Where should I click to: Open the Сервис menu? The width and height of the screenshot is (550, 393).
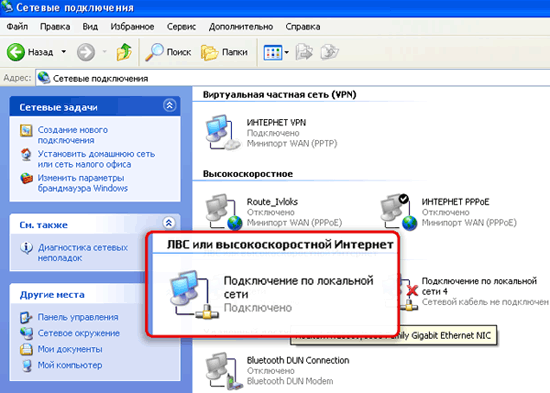[181, 27]
